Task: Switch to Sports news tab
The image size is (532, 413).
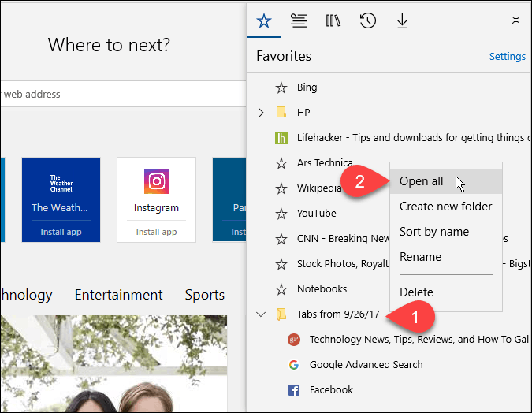Action: coord(205,295)
